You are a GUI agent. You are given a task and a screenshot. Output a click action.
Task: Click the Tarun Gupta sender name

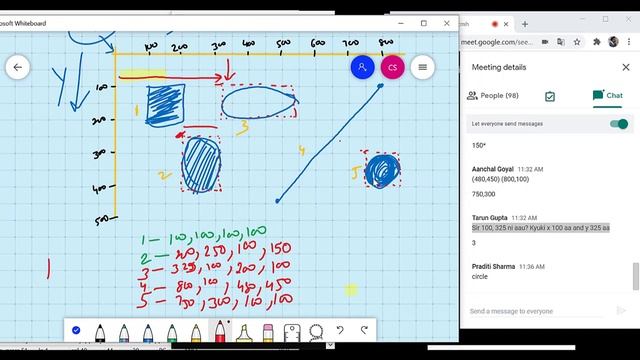click(489, 218)
